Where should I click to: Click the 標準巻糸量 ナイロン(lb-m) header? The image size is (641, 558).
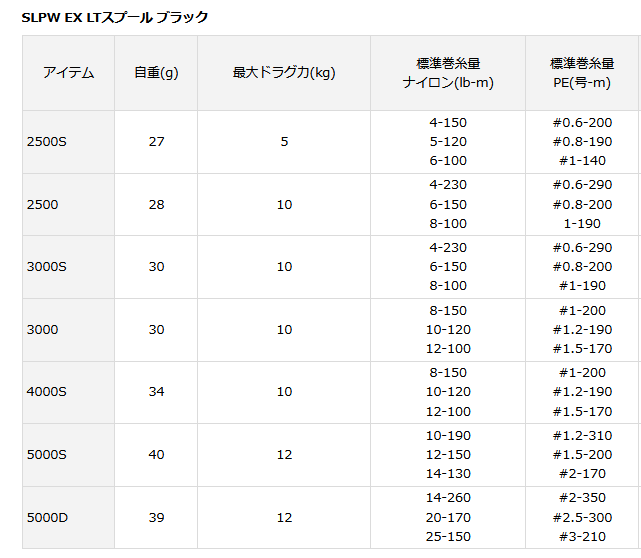[447, 73]
